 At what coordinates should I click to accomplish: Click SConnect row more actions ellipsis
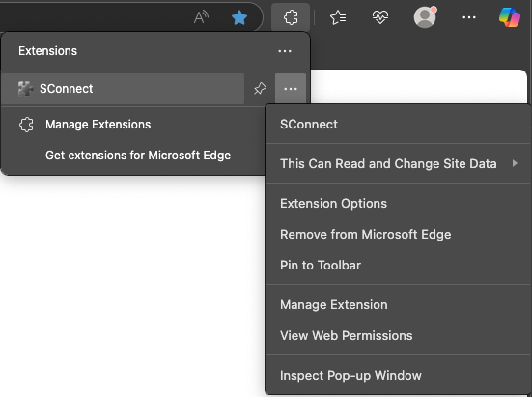(x=291, y=89)
